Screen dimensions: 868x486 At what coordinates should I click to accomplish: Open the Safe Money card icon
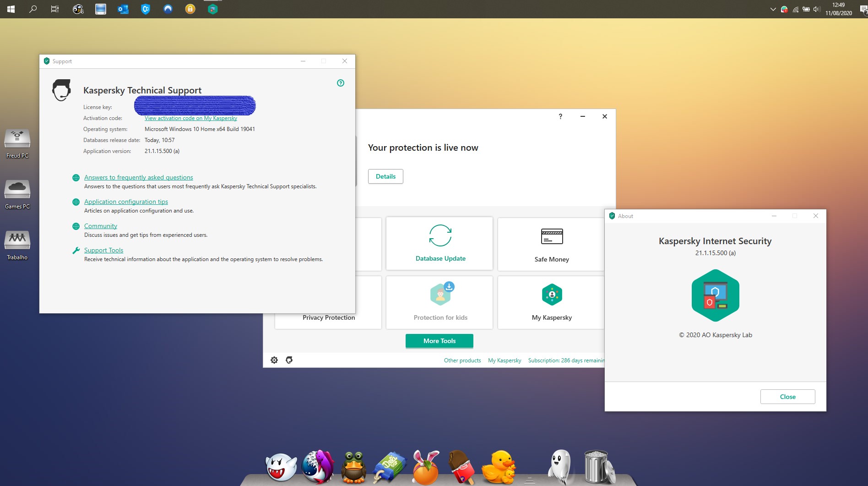point(552,236)
